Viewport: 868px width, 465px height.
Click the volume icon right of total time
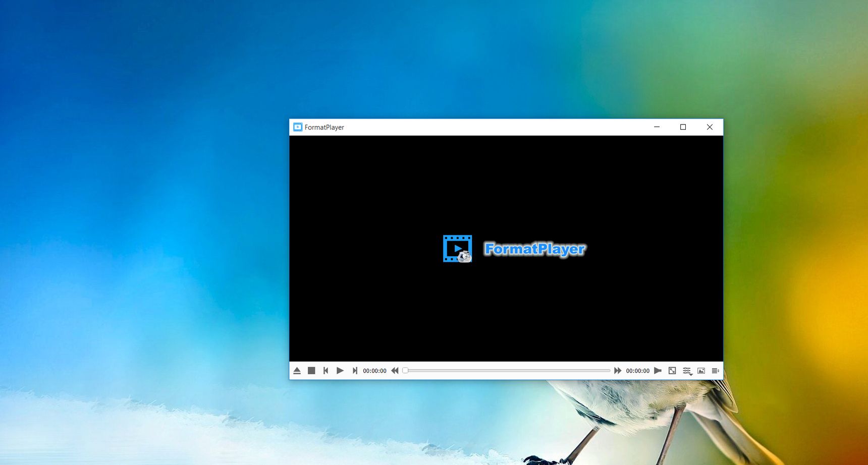[x=658, y=371]
